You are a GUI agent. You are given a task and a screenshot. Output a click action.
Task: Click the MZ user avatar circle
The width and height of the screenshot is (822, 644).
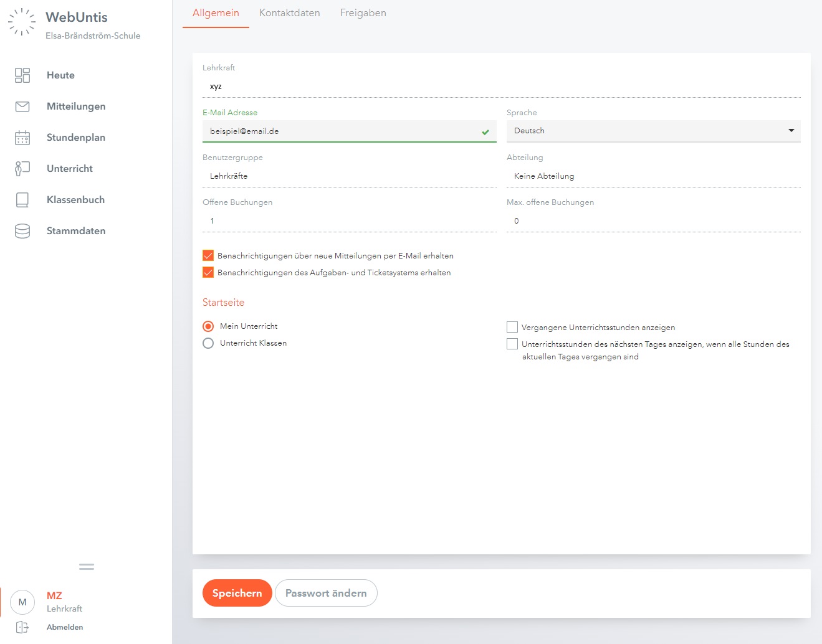click(22, 602)
